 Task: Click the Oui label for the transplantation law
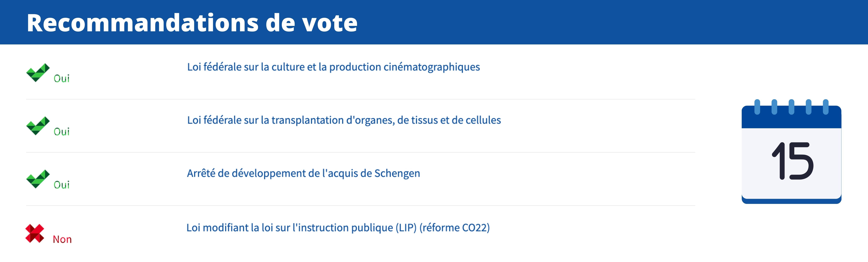pyautogui.click(x=62, y=132)
